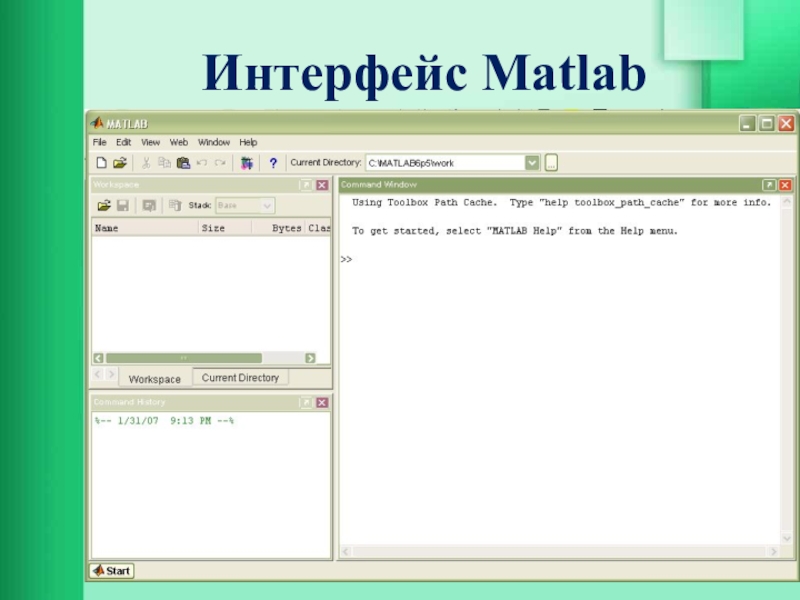Click the New M-File toolbar icon
The width and height of the screenshot is (800, 600).
coord(101,163)
